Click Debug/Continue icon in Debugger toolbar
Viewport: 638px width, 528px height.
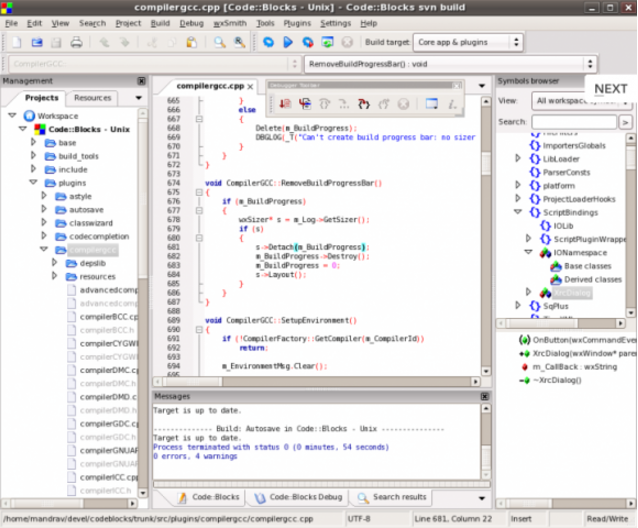click(285, 103)
